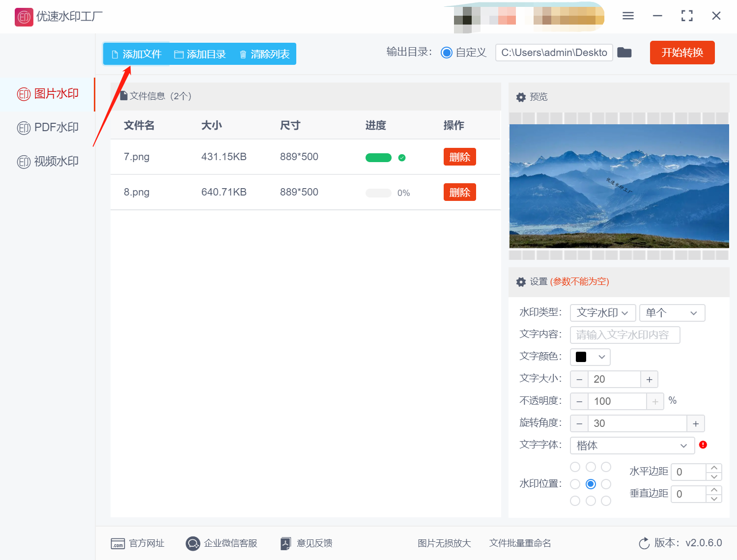Increase 水平边距 with the up arrow
Viewport: 737px width, 560px height.
[x=714, y=468]
